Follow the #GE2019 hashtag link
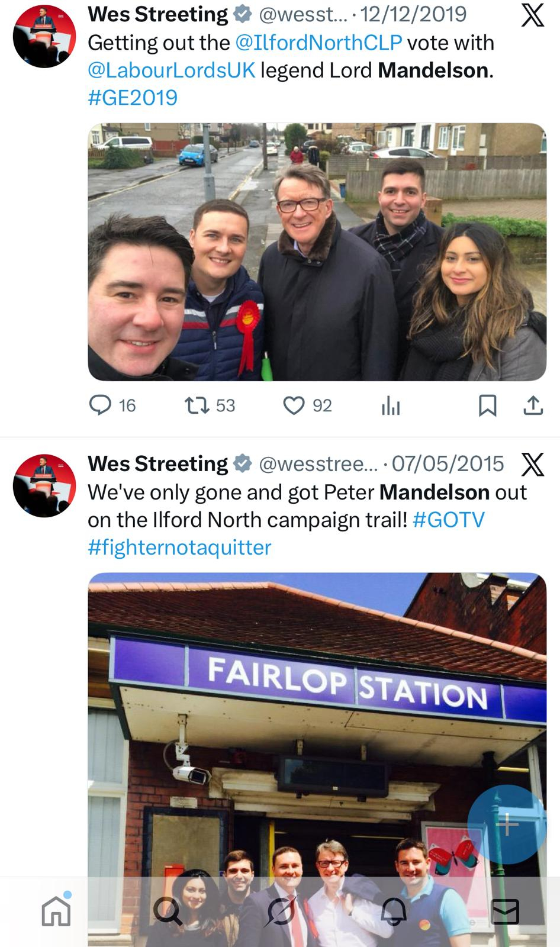Viewport: 560px width, 947px height. click(133, 98)
